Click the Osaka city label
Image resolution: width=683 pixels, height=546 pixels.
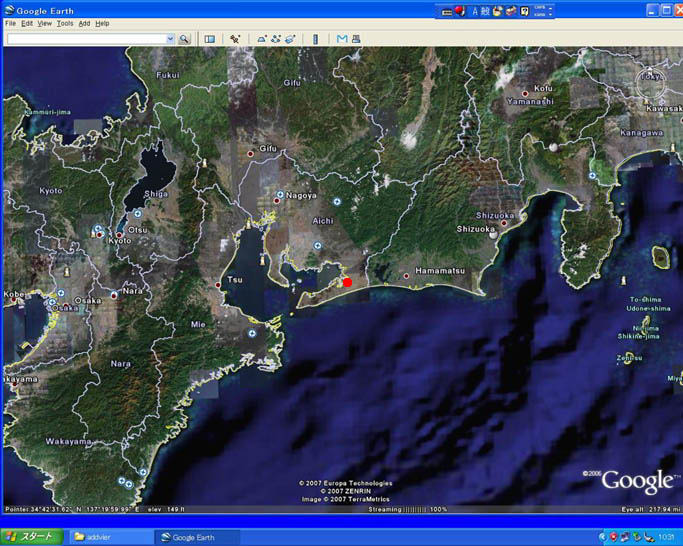(x=88, y=300)
